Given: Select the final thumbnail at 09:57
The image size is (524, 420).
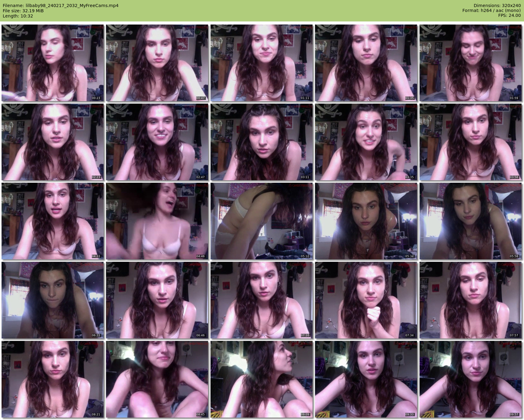Looking at the screenshot, I should tap(470, 379).
